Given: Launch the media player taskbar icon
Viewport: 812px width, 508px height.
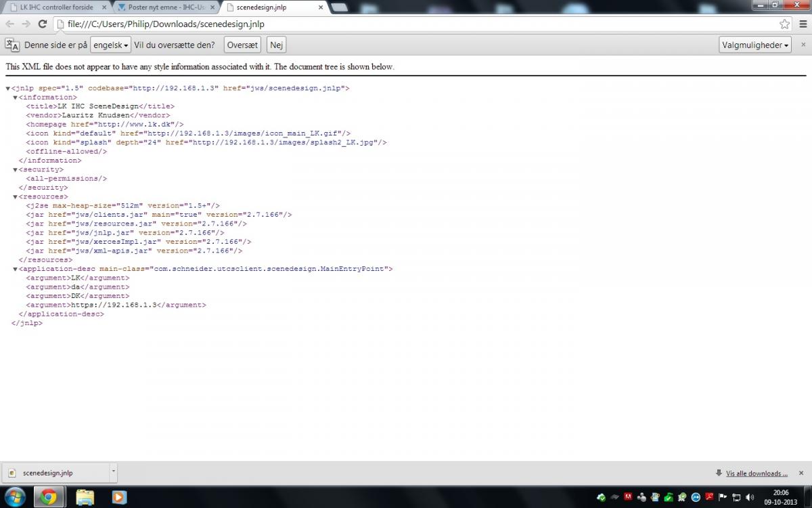Looking at the screenshot, I should tap(119, 497).
